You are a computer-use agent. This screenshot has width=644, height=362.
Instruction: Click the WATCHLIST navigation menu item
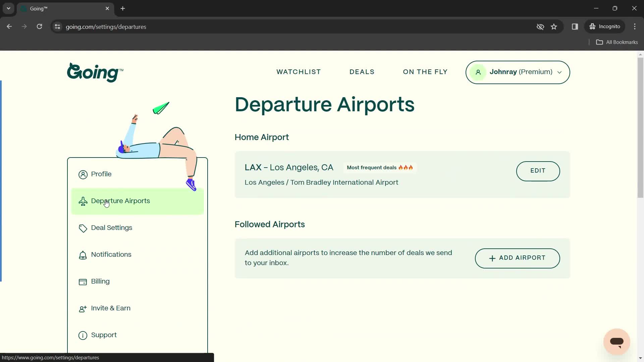(x=299, y=72)
